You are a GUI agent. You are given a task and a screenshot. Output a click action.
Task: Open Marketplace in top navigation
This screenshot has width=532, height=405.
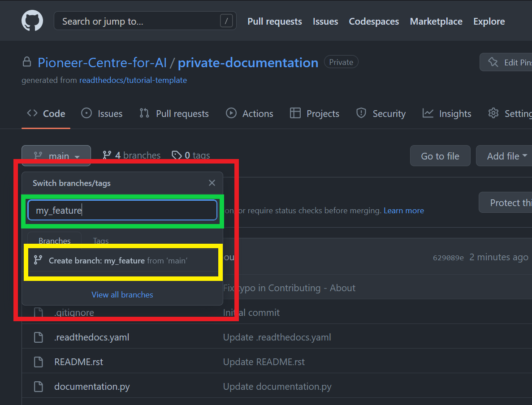coord(436,22)
